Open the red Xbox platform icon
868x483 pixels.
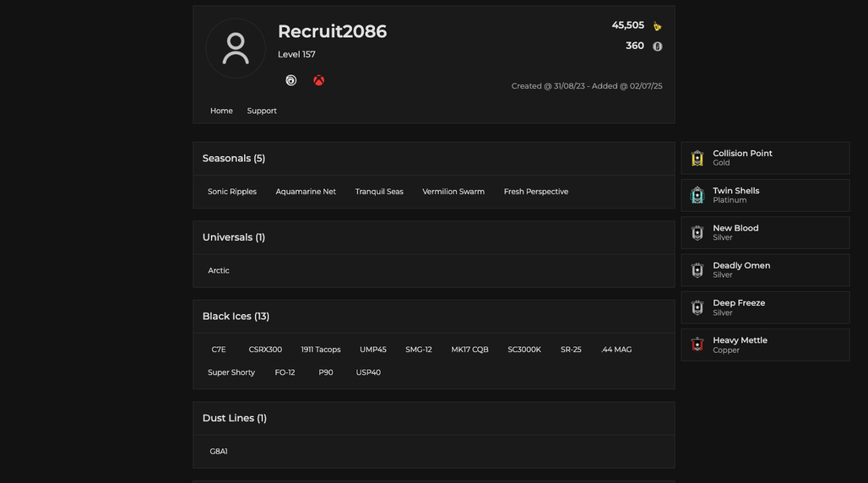[x=319, y=80]
